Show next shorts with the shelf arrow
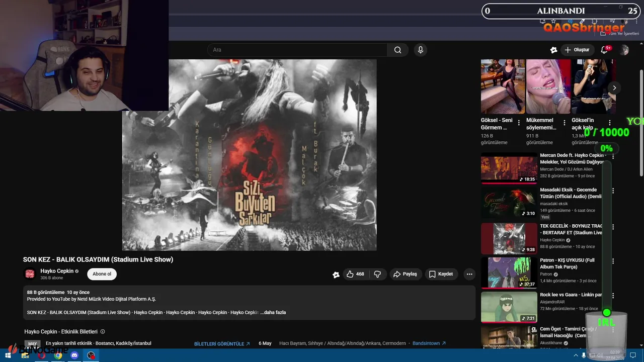Screen dimensions: 644x362 point(614,87)
